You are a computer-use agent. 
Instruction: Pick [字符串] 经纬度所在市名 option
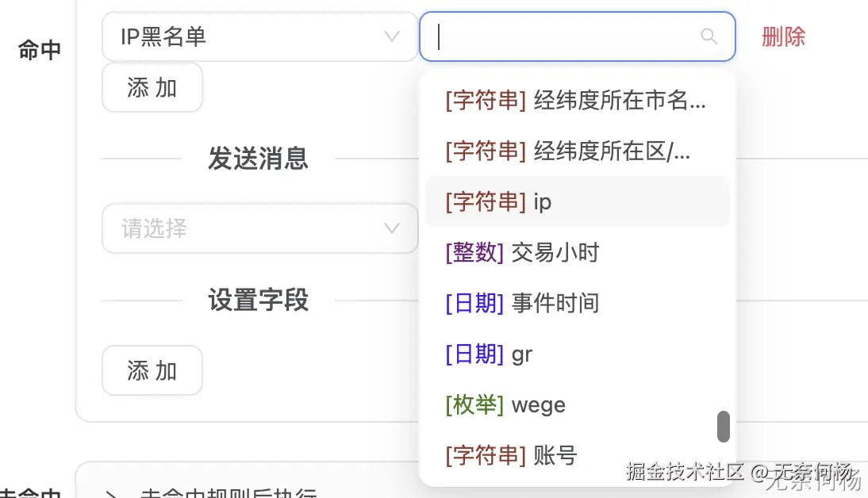[577, 100]
